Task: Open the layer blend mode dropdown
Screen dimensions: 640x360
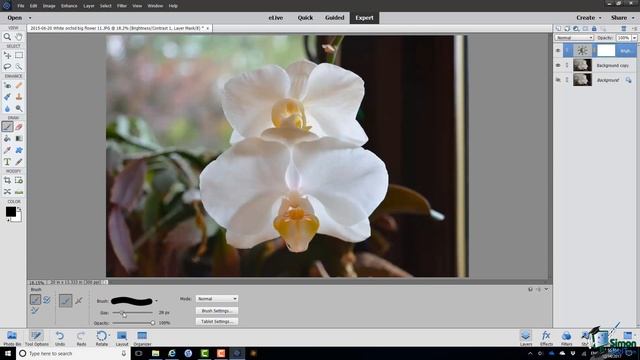Action: click(x=574, y=38)
